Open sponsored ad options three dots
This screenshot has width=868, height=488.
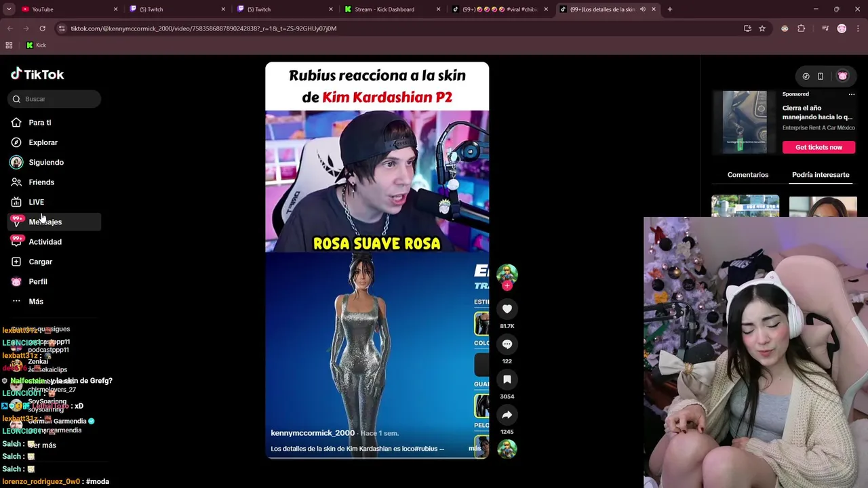tap(852, 94)
